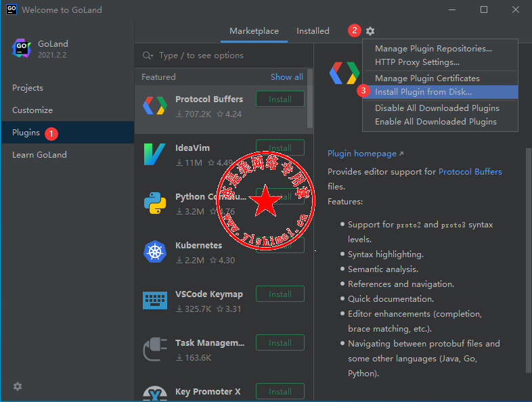532x402 pixels.
Task: Install the Key Promoter X plugin
Action: click(x=280, y=391)
